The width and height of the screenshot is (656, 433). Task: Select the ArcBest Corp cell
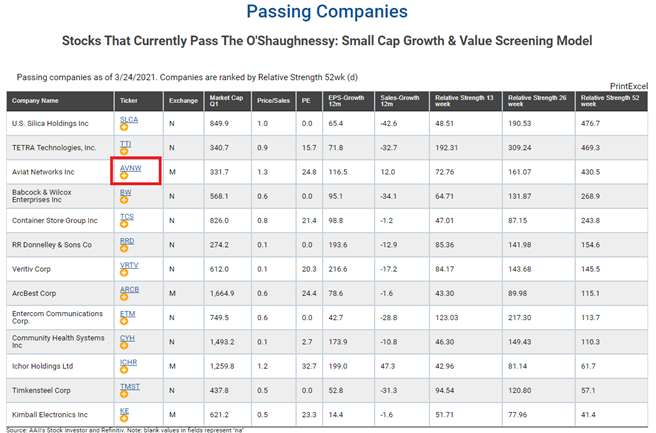[60, 293]
